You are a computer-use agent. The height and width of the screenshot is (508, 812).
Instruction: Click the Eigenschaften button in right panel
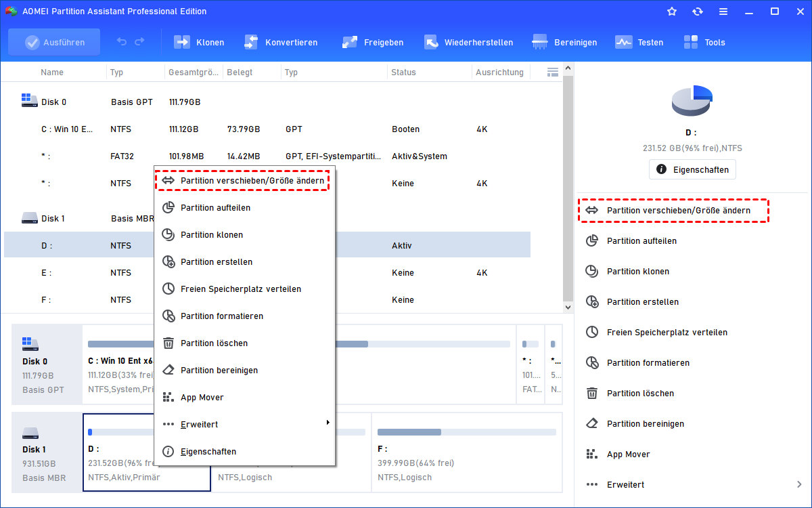(692, 169)
